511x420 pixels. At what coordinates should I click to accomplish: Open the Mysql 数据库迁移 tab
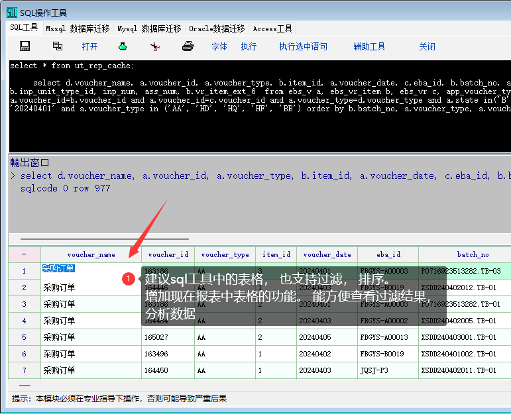149,28
